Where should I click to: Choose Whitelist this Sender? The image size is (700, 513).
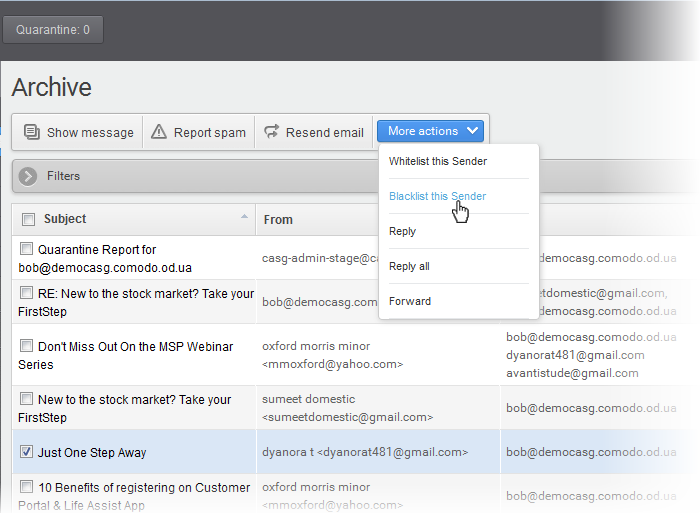click(438, 161)
